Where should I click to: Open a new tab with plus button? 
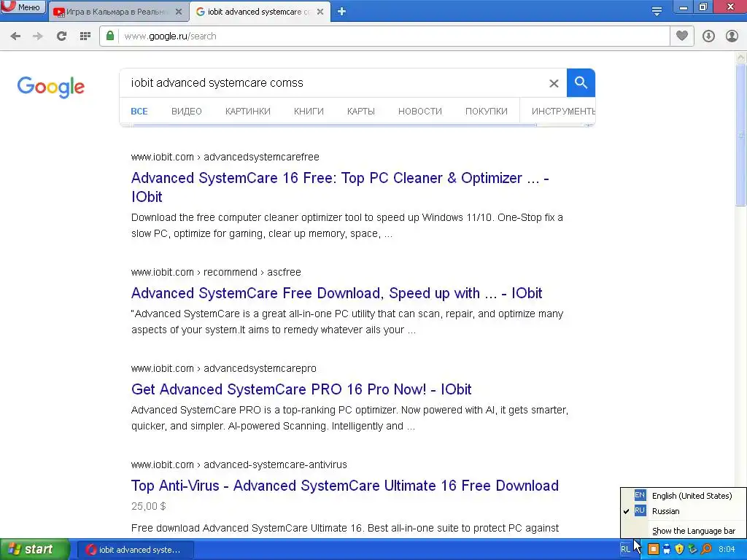341,12
